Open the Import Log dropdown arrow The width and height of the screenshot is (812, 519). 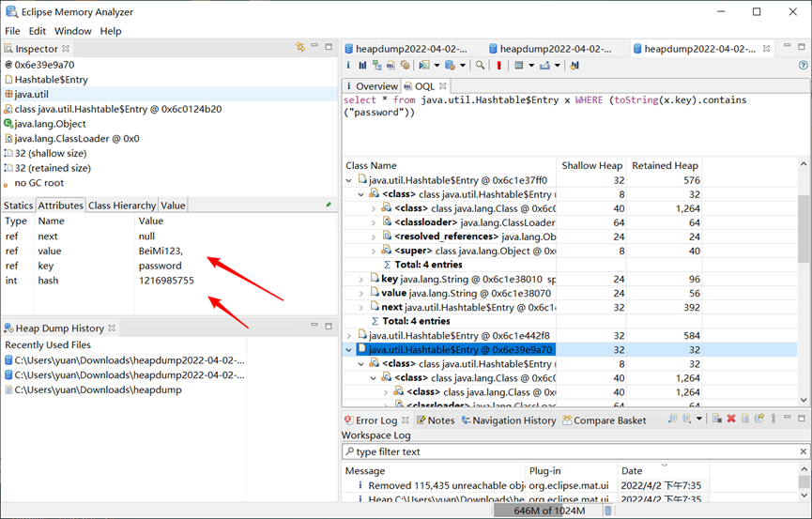[699, 419]
